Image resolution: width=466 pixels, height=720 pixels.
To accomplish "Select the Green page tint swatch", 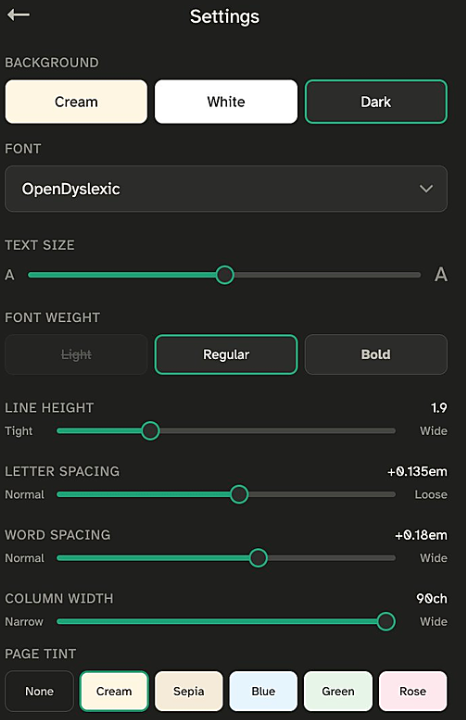I will (338, 691).
